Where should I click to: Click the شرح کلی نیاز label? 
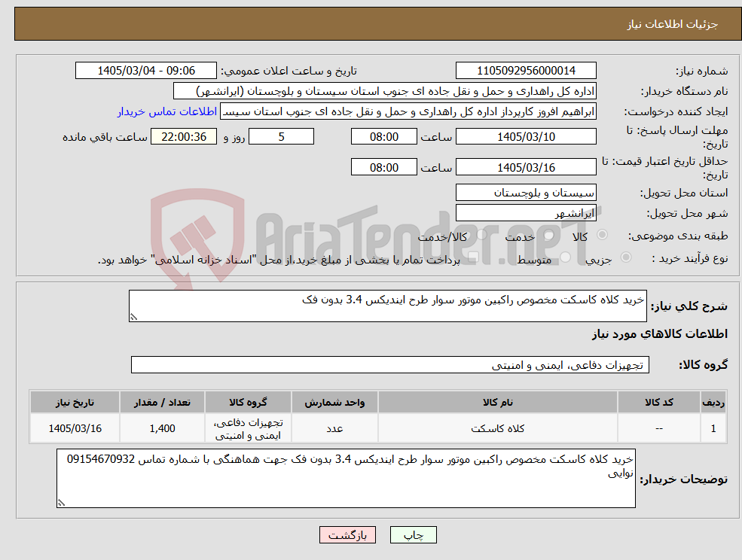pos(689,306)
